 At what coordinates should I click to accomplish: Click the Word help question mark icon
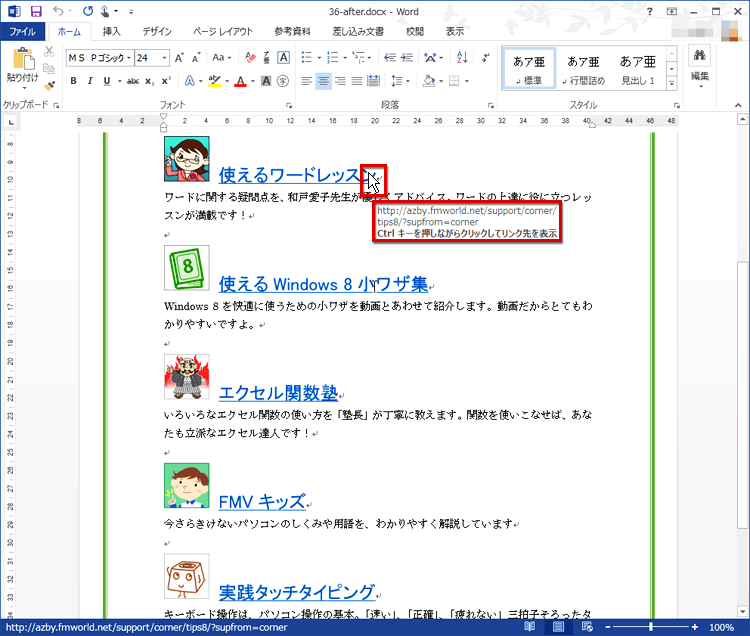tap(650, 11)
